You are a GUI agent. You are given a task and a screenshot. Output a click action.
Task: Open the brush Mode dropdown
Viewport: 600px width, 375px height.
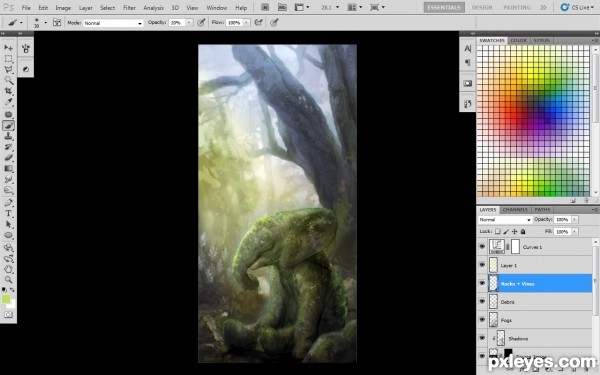pos(113,23)
